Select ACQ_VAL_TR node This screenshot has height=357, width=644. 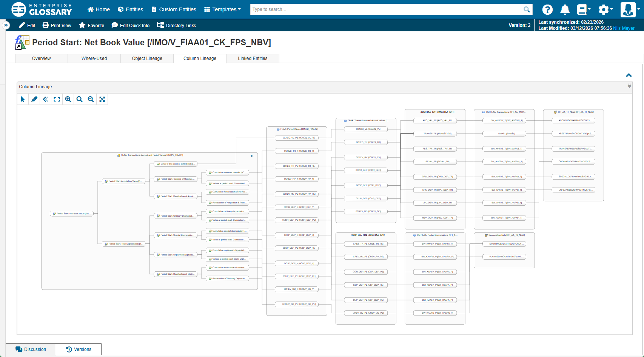click(x=435, y=120)
